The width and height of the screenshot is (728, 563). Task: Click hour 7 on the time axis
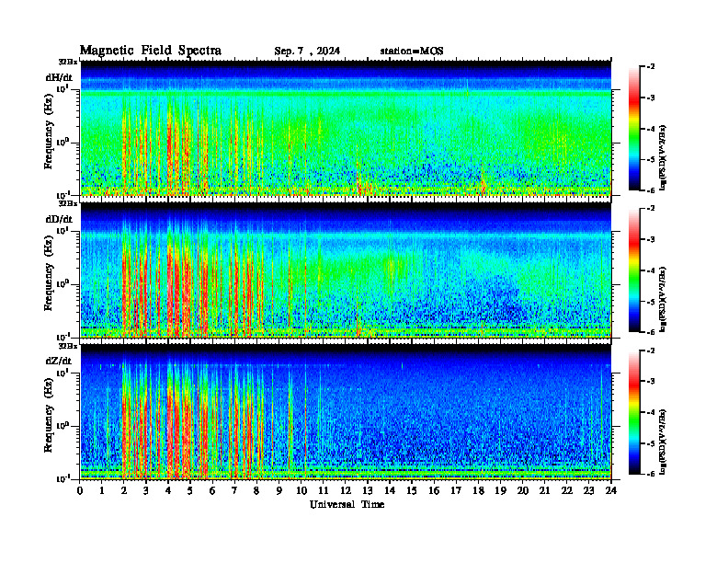coord(234,491)
